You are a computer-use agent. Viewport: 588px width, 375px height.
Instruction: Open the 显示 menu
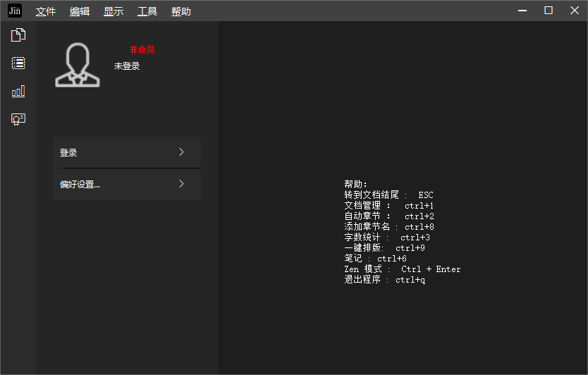tap(114, 11)
